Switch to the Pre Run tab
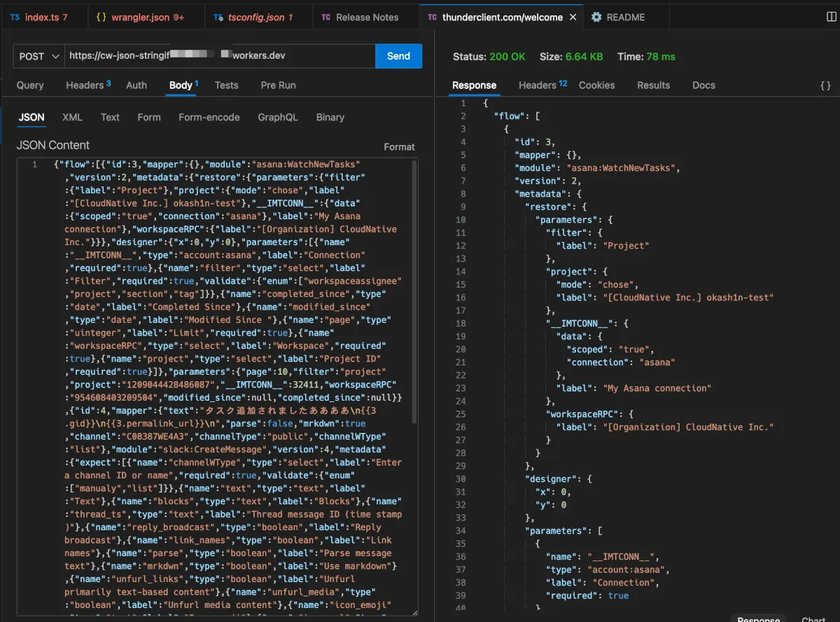Screen dimensions: 840x622 [278, 85]
